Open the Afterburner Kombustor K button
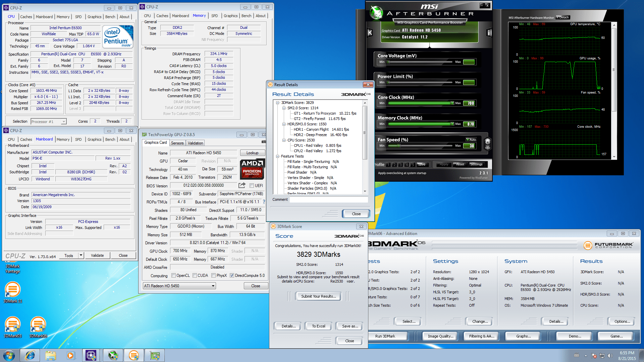Viewport: 644px width, 362px height. (370, 33)
